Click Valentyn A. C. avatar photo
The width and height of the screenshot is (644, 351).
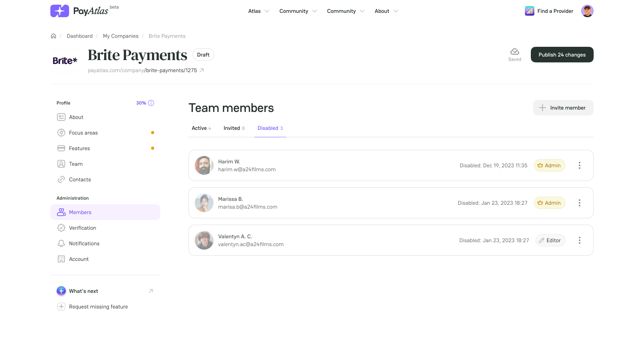pyautogui.click(x=204, y=240)
